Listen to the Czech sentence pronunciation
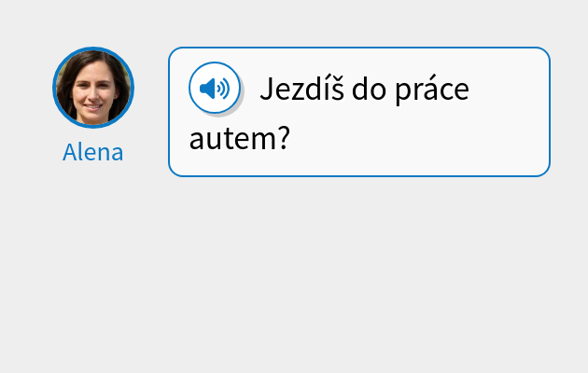The width and height of the screenshot is (588, 373). click(215, 88)
